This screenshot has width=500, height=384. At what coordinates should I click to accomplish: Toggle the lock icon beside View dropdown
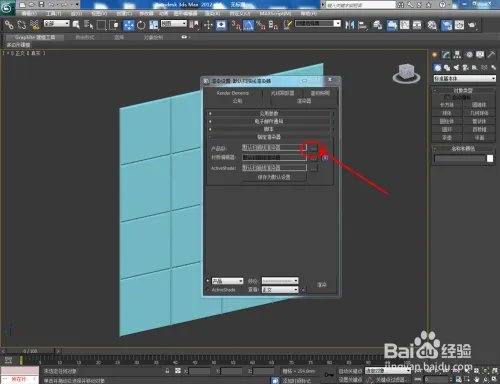[303, 290]
